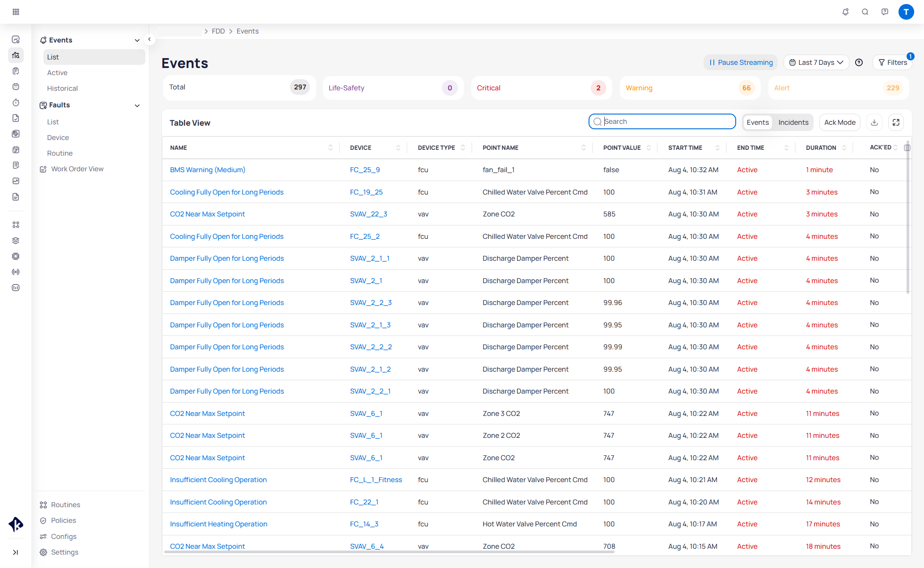
Task: Open the bar meter icon in rail
Action: (16, 288)
